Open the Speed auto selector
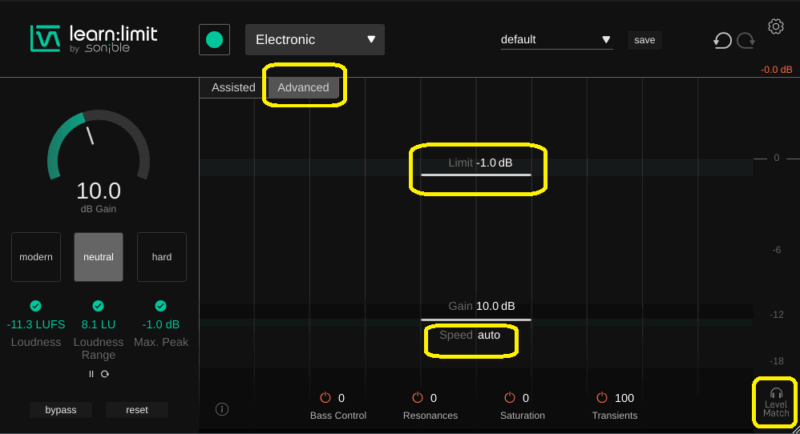800x434 pixels. (488, 335)
